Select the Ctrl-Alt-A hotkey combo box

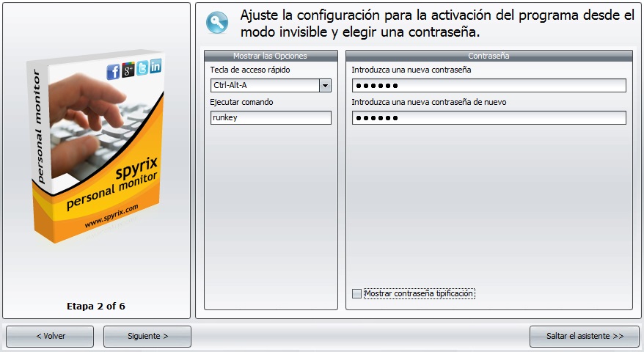pos(271,85)
